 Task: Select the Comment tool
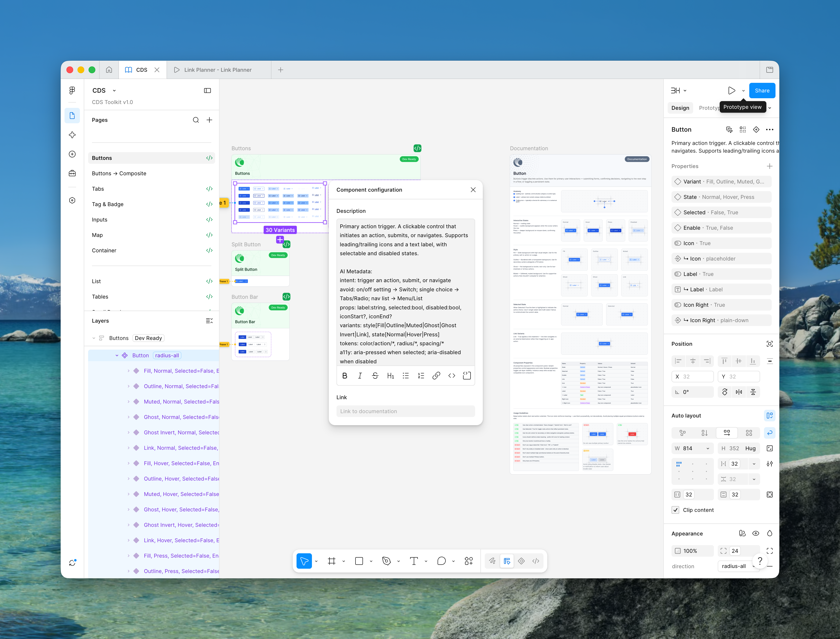[441, 561]
